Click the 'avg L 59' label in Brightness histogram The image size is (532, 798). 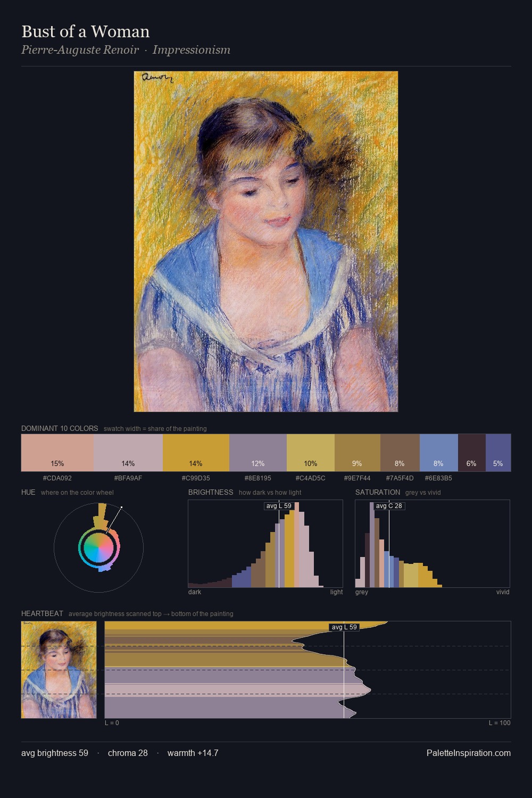(279, 506)
